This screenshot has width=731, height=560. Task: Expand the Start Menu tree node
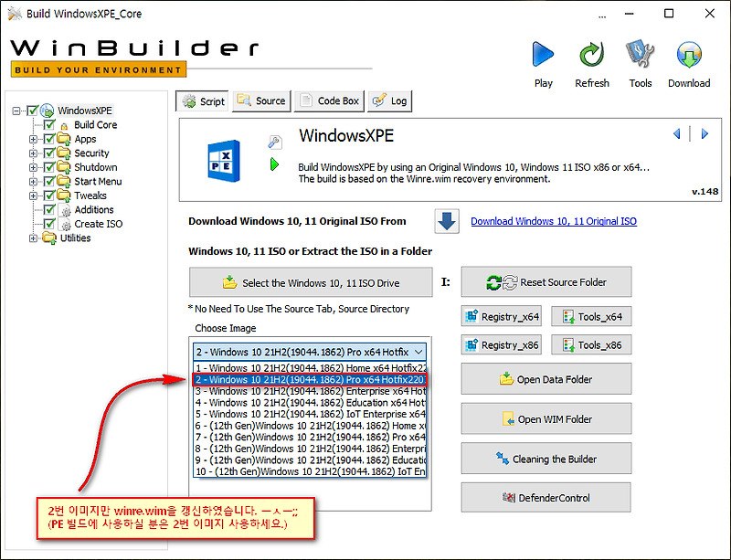(33, 182)
